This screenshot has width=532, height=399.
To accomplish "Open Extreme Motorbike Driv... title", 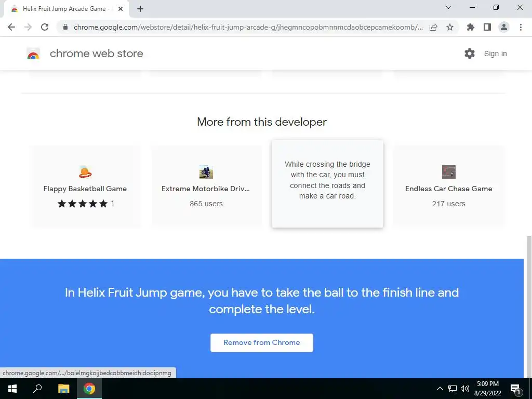I will click(206, 189).
